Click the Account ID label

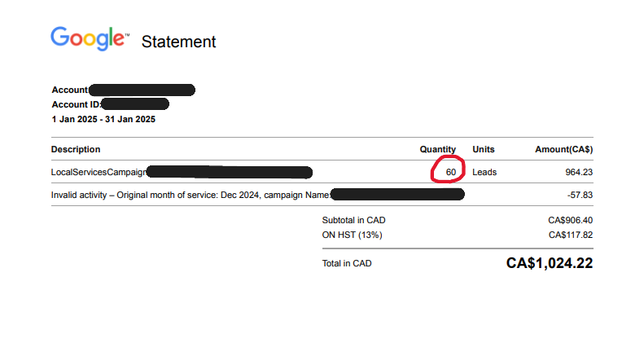(76, 105)
